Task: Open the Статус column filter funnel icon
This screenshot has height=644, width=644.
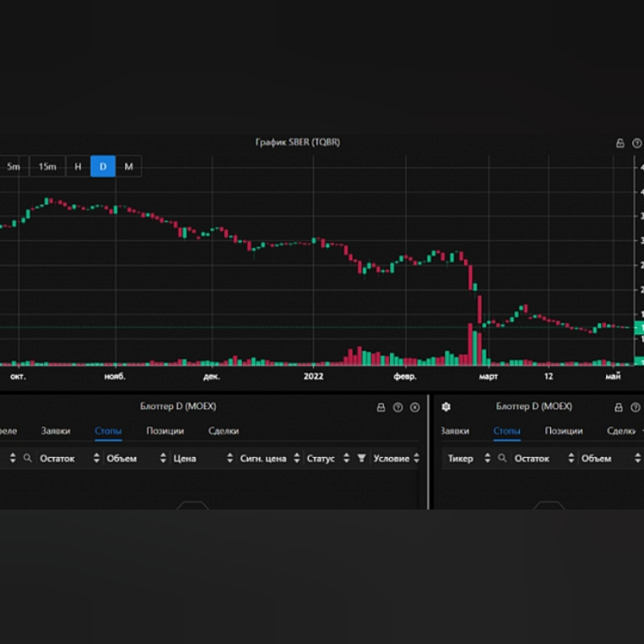Action: (362, 458)
